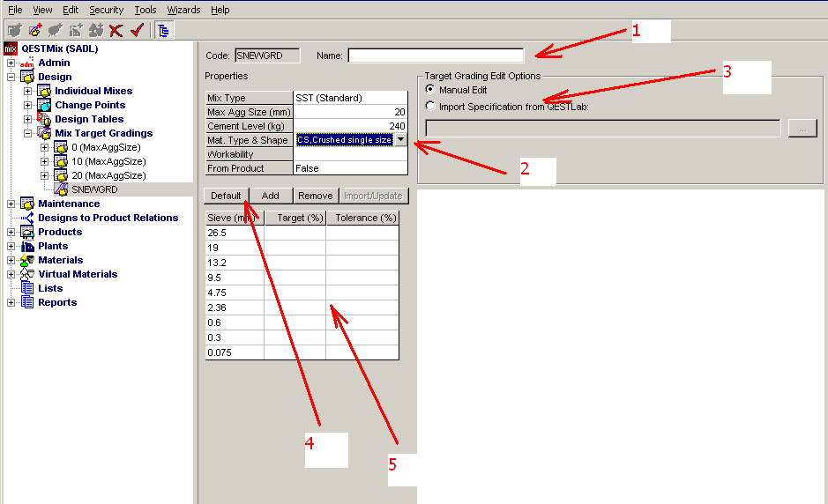Expand the 10 (MaxAggSize) node
Image resolution: width=828 pixels, height=504 pixels.
[45, 161]
